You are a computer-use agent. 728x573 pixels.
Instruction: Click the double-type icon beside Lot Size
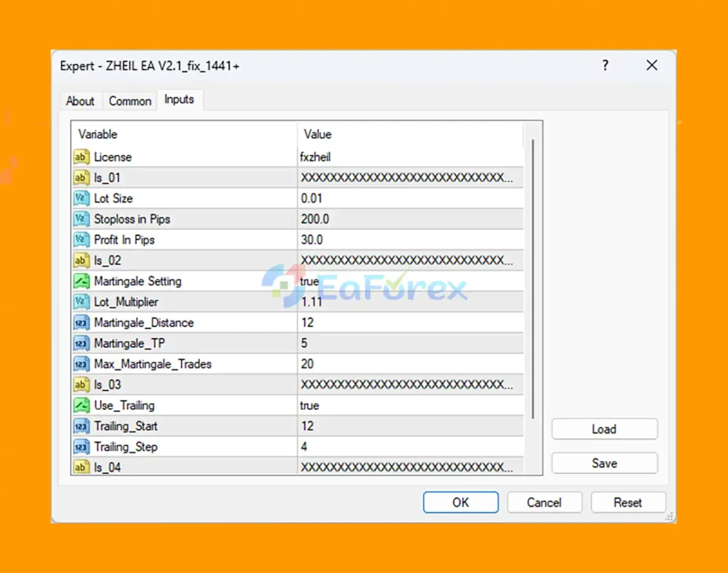81,198
